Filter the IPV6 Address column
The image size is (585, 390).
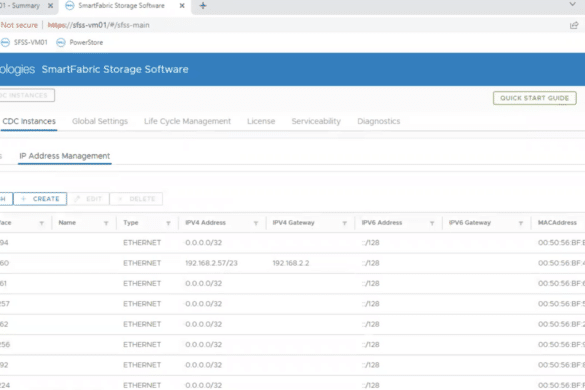(x=432, y=223)
